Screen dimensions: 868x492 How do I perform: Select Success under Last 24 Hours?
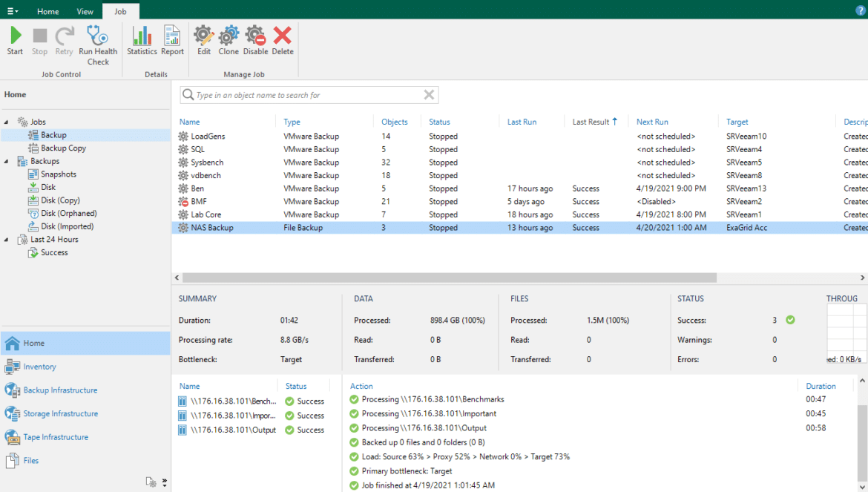[54, 252]
